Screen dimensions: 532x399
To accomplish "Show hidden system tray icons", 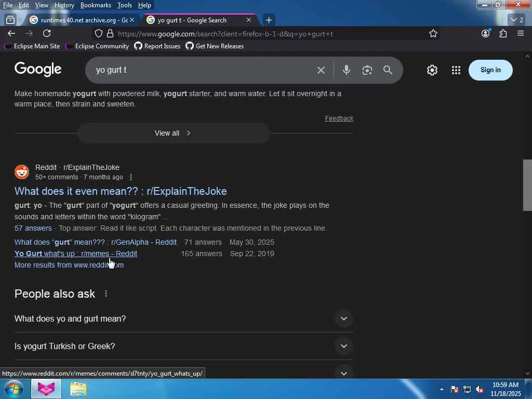I will [442, 389].
